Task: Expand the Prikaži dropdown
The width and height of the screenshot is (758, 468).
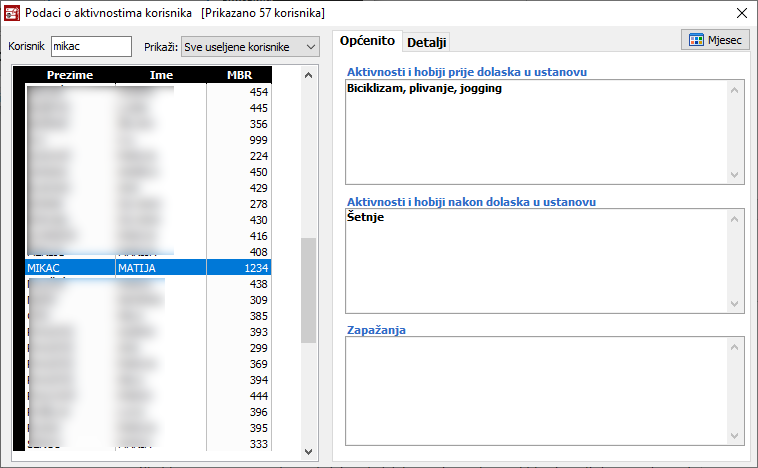Action: [x=309, y=47]
